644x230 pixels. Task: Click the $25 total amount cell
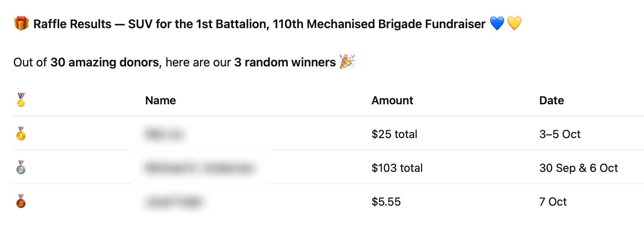pos(394,134)
